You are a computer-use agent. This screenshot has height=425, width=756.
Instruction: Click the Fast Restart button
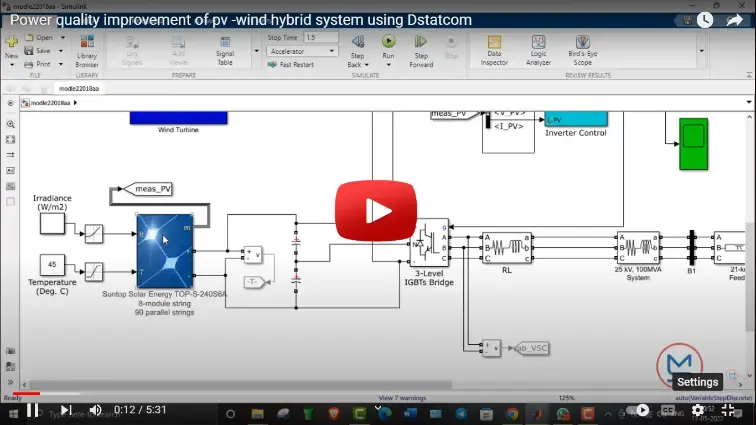point(291,64)
